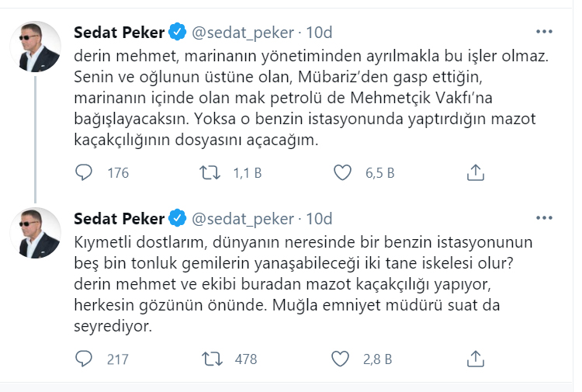Share the first tweet
The width and height of the screenshot is (582, 392).
(x=476, y=172)
